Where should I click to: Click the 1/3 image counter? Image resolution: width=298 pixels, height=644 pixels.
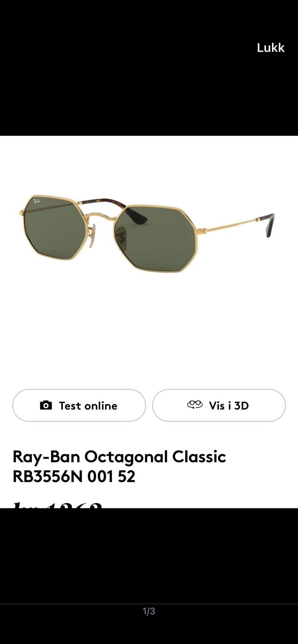pos(149,611)
